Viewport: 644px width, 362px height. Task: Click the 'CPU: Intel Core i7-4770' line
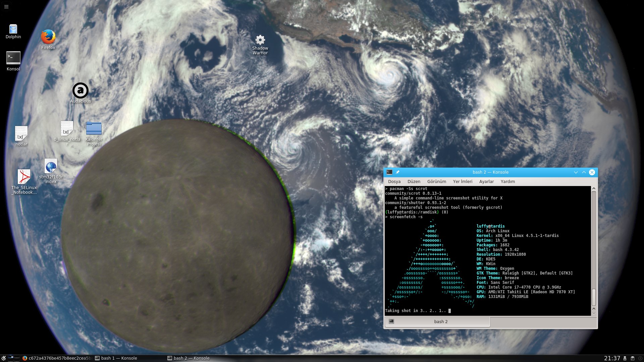[519, 287]
